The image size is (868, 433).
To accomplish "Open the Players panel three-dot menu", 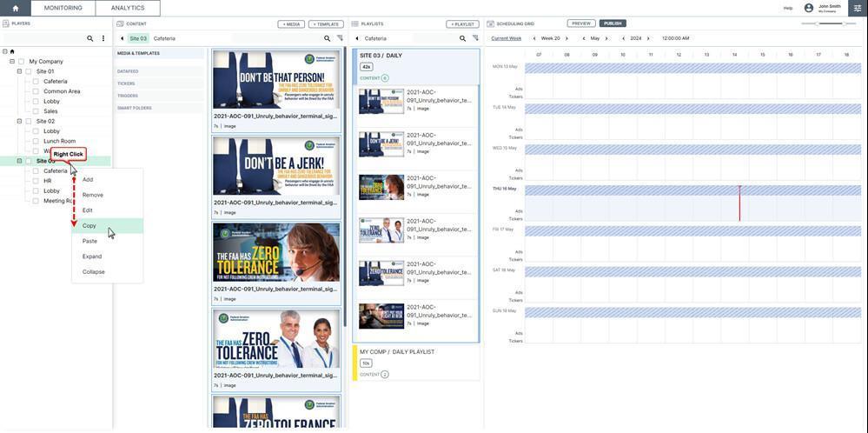I will coord(103,39).
